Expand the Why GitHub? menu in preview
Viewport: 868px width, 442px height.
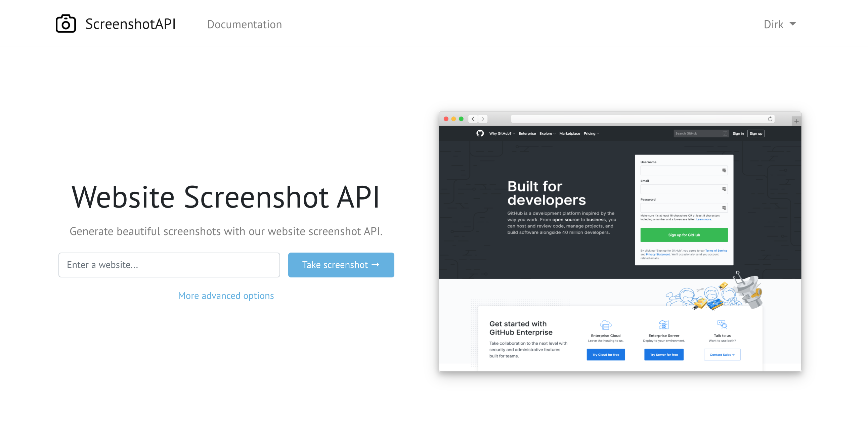(502, 133)
